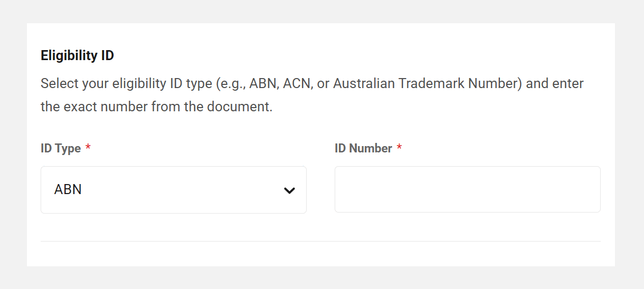Click white space below the divider line

pos(320,254)
